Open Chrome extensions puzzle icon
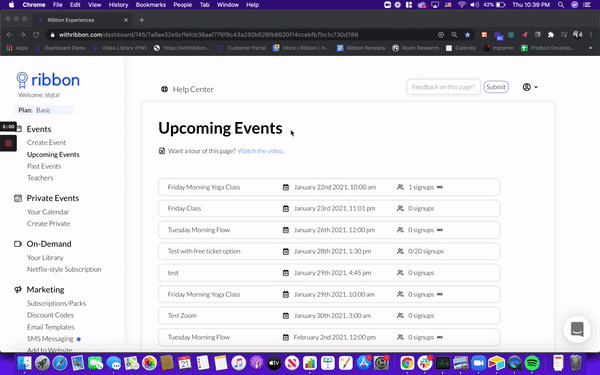 coord(551,35)
